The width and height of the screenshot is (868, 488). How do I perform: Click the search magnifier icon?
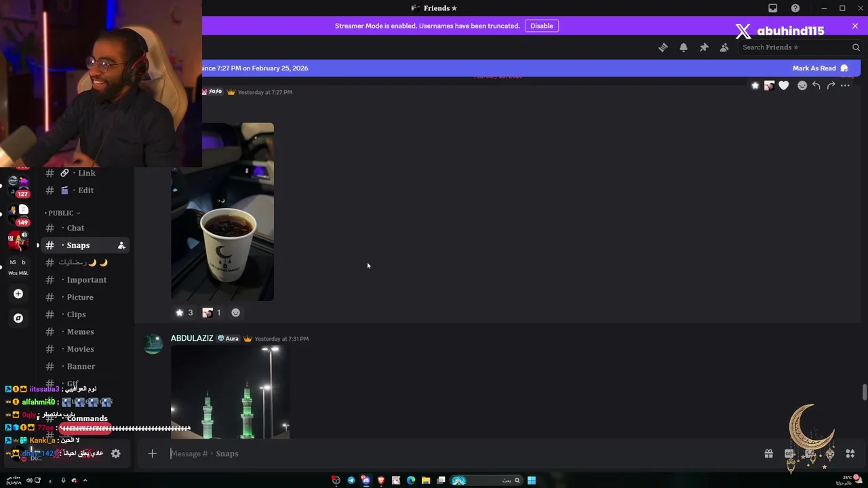(x=856, y=47)
